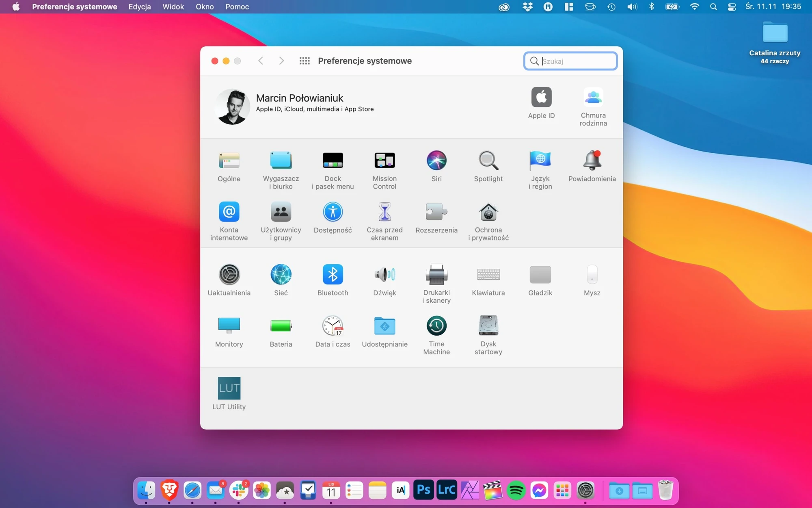Click the Apple ID icon
This screenshot has height=508, width=812.
pos(541,97)
